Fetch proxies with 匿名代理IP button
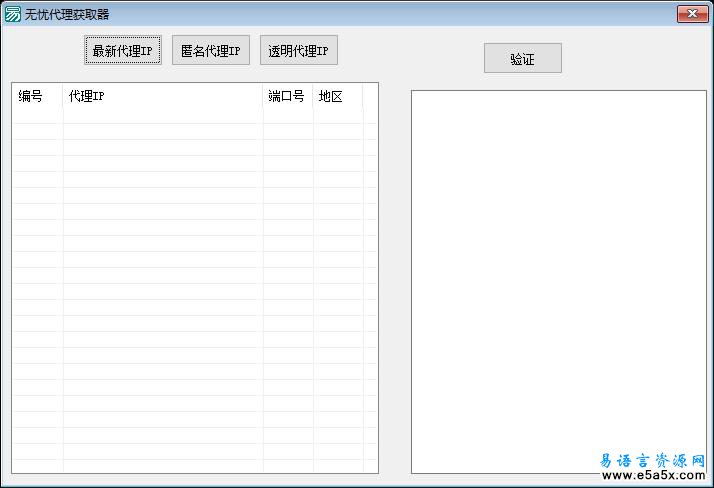This screenshot has width=714, height=488. (x=211, y=50)
